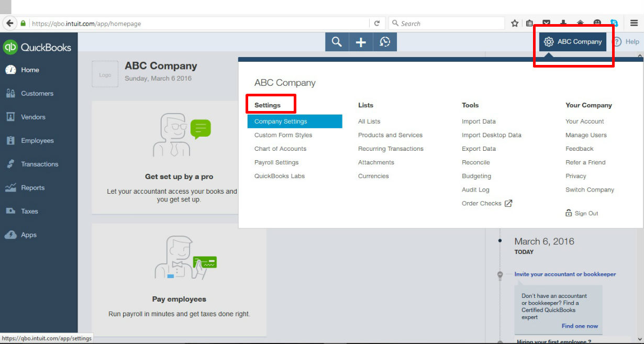Open the Budgeting tool
The image size is (644, 344).
[x=476, y=176]
